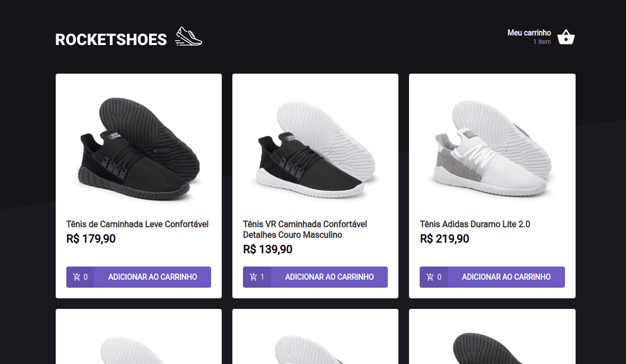
Task: Click the cart icon showing 1 on Tênis VR card
Action: coord(257,277)
